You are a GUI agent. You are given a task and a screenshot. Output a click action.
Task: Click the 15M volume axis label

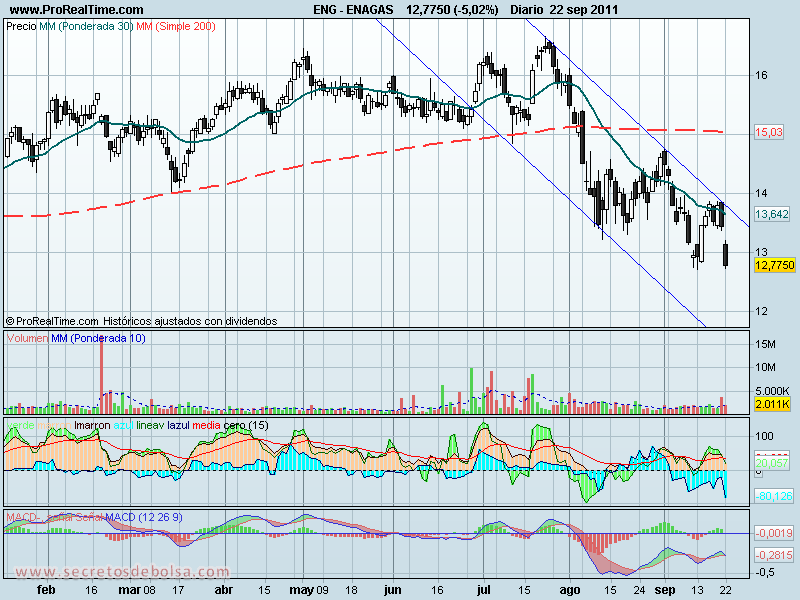[765, 344]
